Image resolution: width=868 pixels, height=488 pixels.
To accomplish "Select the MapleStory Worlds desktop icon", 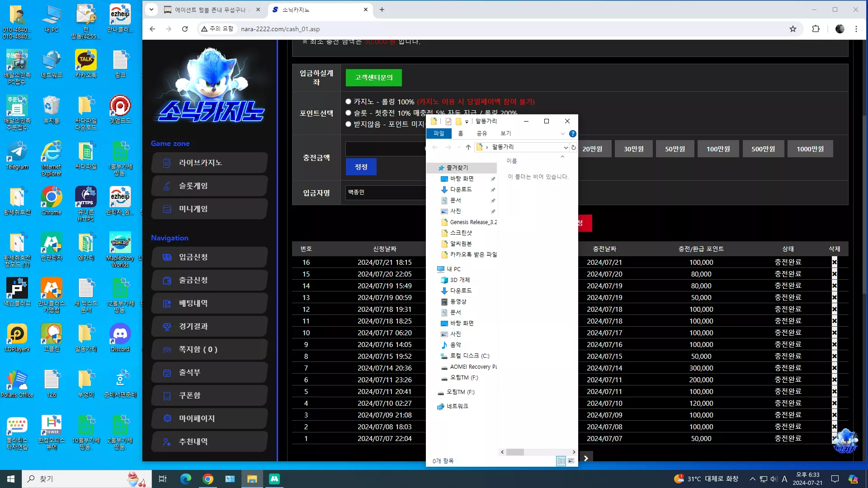I will coord(120,250).
